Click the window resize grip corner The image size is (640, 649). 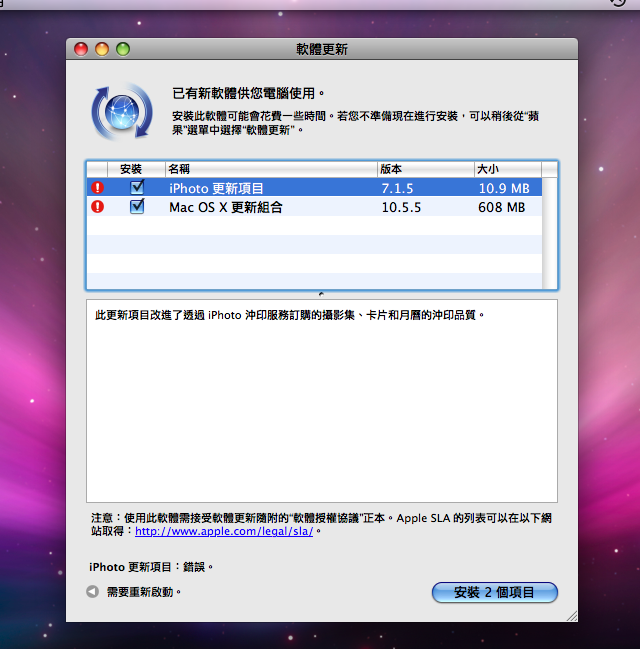[x=572, y=616]
